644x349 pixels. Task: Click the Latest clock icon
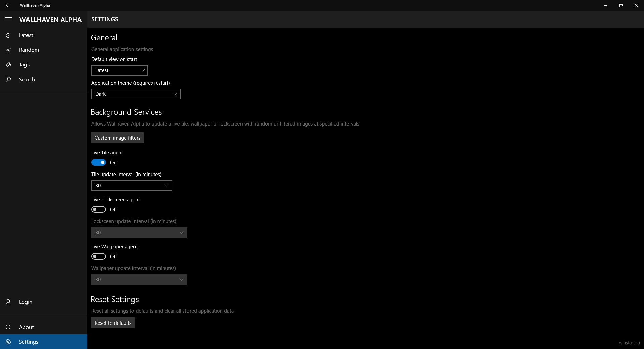[8, 35]
